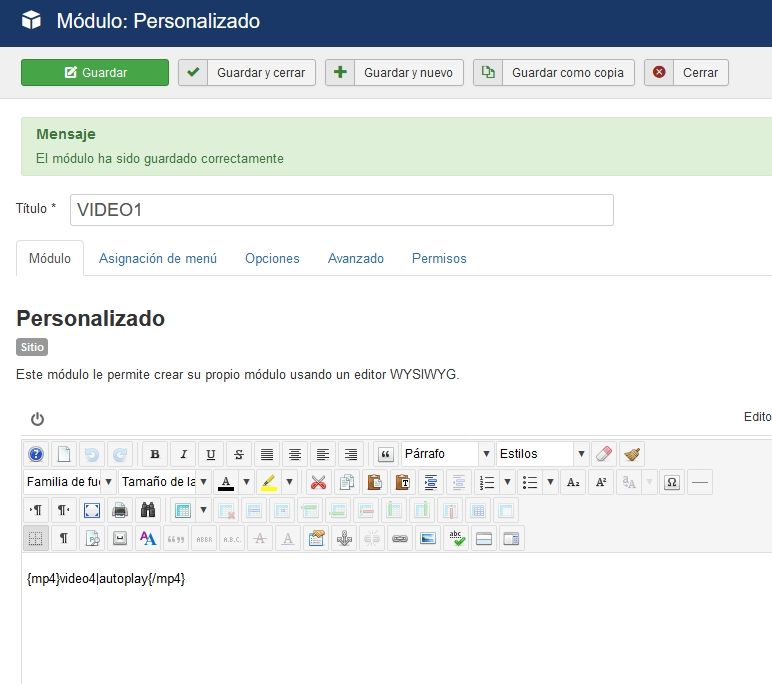The height and width of the screenshot is (684, 772).
Task: Expand the highlight color picker arrow
Action: click(x=290, y=482)
